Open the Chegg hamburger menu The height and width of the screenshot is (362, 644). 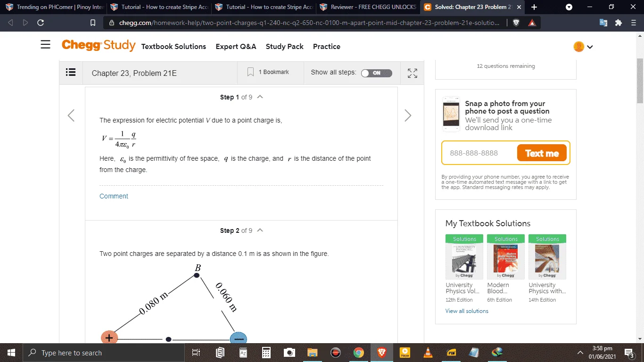pos(45,45)
